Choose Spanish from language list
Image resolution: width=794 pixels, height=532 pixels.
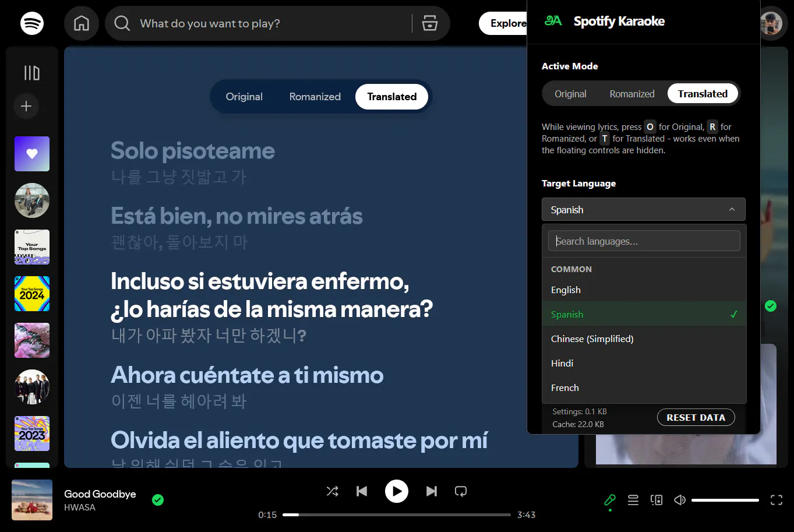tap(644, 314)
